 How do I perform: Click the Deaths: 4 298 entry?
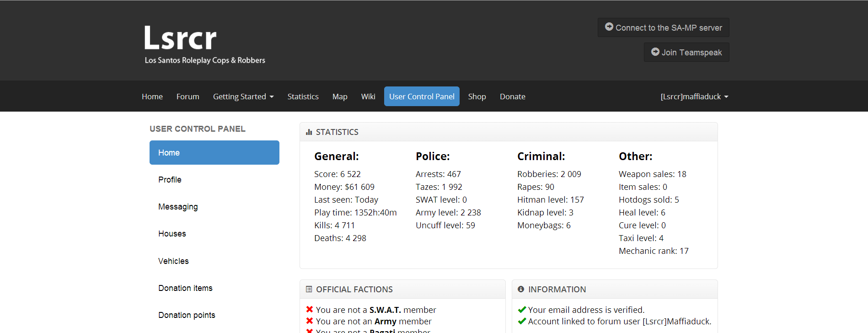coord(340,238)
